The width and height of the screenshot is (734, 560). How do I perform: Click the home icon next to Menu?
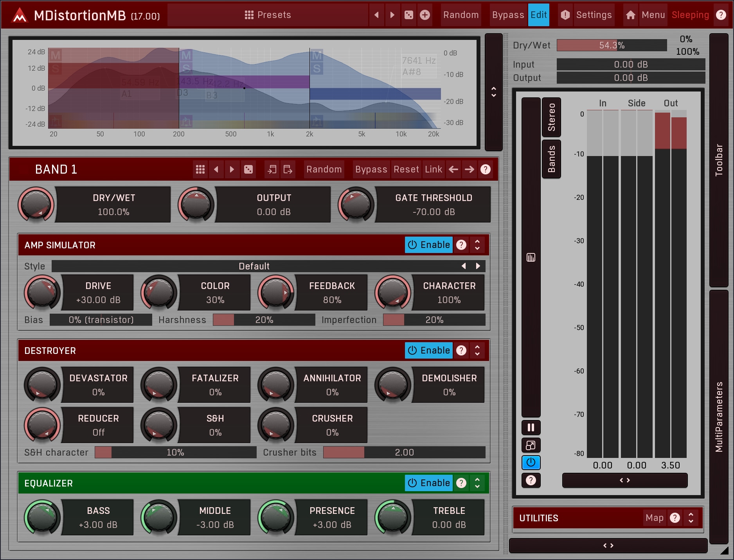tap(630, 15)
